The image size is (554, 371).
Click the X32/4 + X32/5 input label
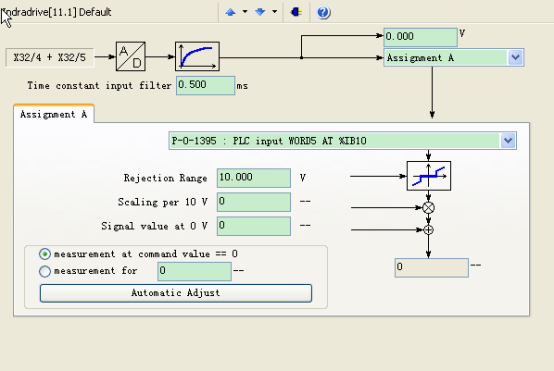tap(49, 58)
